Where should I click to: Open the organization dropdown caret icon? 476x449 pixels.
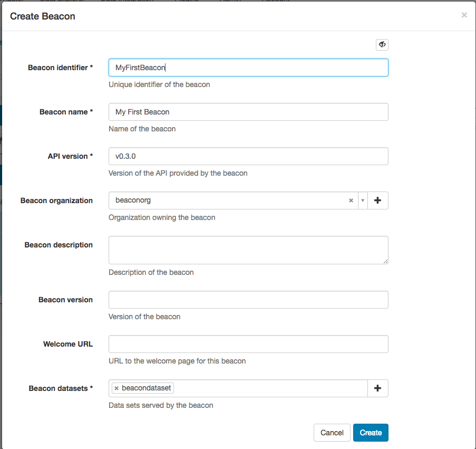[x=363, y=200]
